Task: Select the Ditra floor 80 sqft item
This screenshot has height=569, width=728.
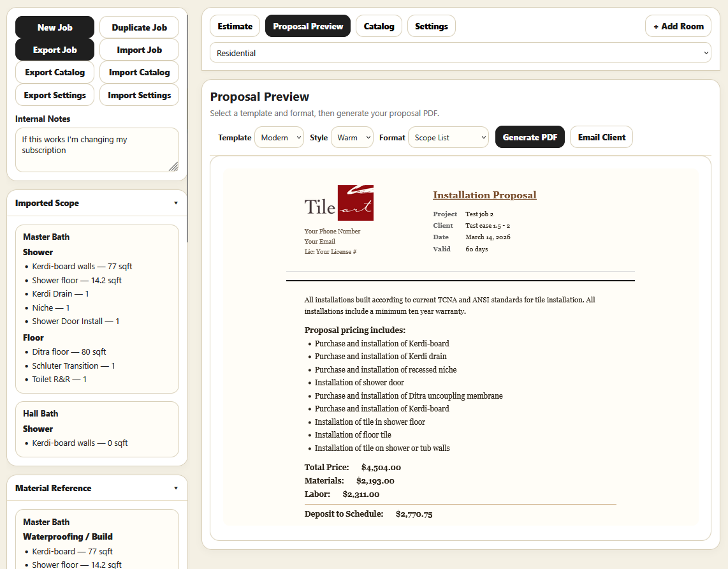Action: coord(69,351)
